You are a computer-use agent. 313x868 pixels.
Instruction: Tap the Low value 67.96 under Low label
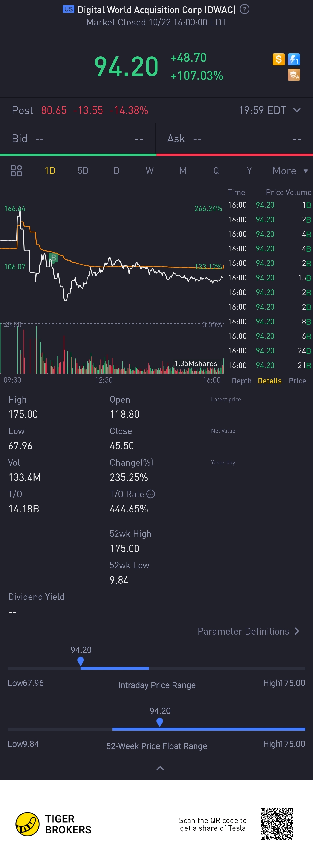point(20,446)
